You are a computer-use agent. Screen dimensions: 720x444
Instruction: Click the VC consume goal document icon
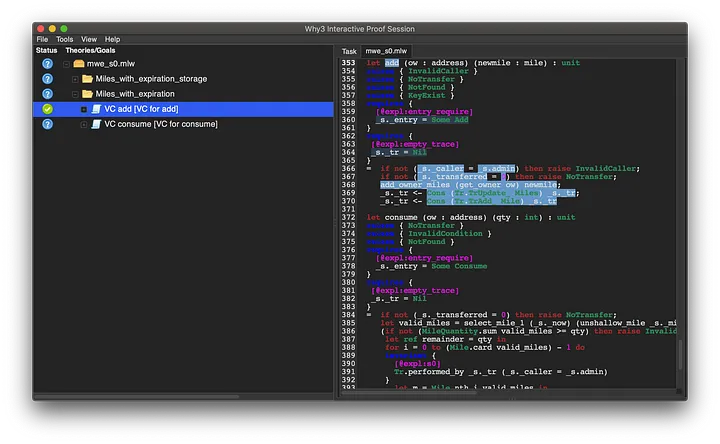[x=96, y=124]
